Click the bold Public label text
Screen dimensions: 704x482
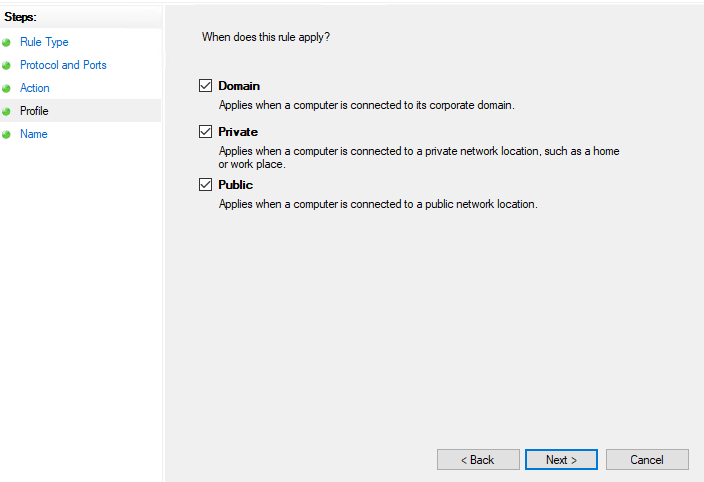tap(235, 185)
